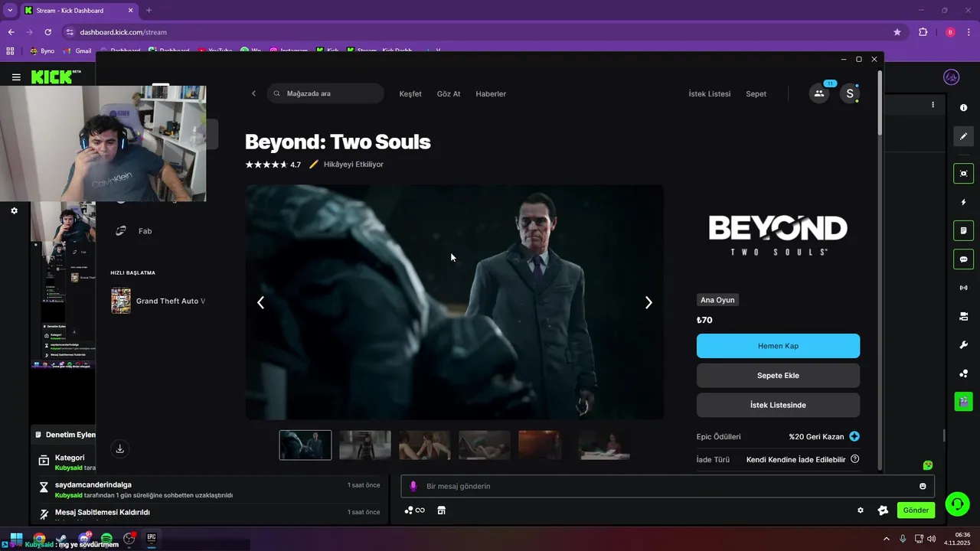Select the sixth screenshot thumbnail
This screenshot has width=980, height=551.
604,445
